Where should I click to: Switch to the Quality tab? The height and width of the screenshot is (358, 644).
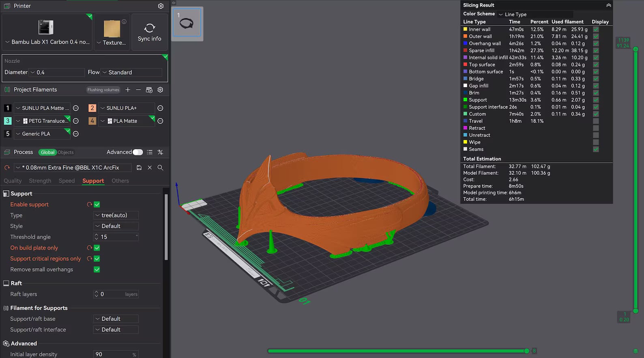[x=13, y=181]
